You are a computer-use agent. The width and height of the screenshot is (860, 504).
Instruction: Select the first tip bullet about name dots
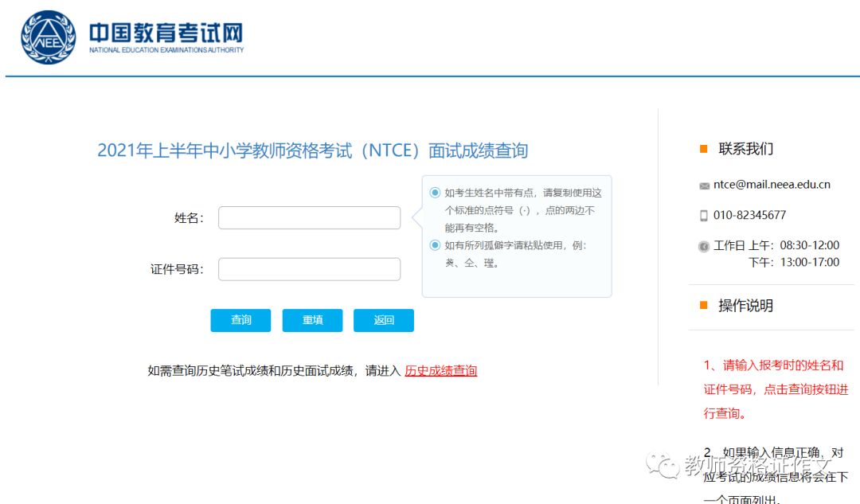pos(435,193)
